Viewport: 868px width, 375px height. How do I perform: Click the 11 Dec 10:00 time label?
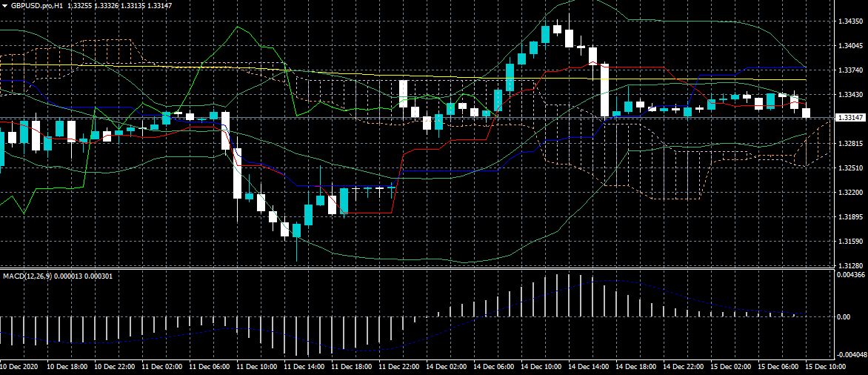coord(256,367)
